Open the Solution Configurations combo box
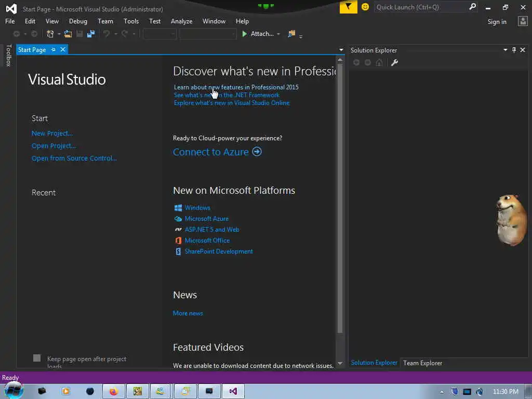Viewport: 532px width, 399px height. pyautogui.click(x=159, y=34)
